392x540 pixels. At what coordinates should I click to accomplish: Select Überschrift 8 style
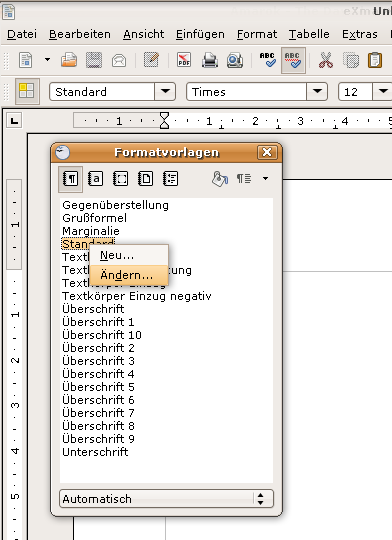coord(98,426)
